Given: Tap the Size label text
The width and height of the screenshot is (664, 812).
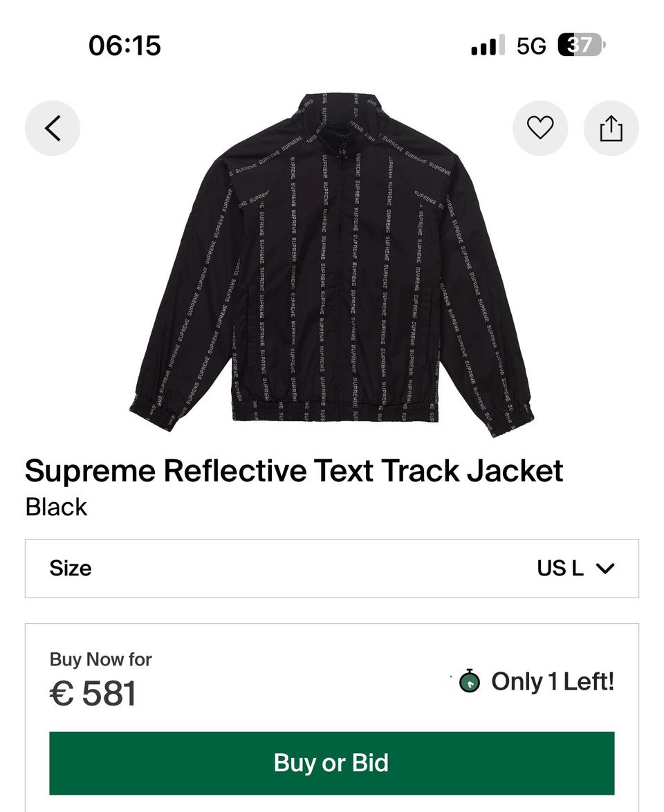Looking at the screenshot, I should point(71,569).
